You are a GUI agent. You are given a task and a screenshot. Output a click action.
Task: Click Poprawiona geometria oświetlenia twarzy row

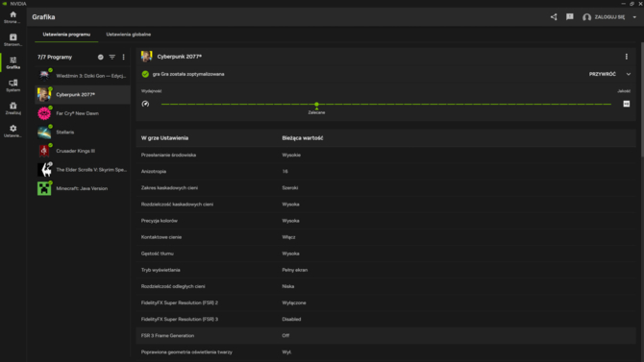click(x=385, y=351)
